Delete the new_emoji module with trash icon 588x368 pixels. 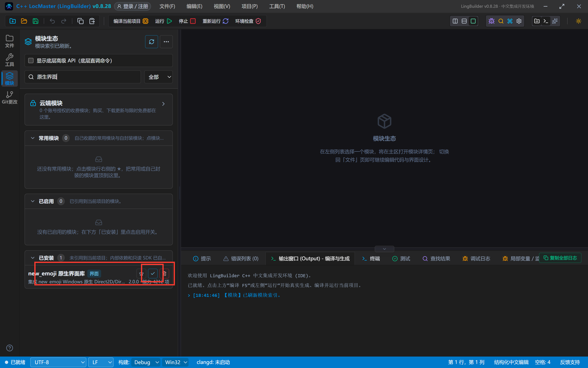[164, 274]
